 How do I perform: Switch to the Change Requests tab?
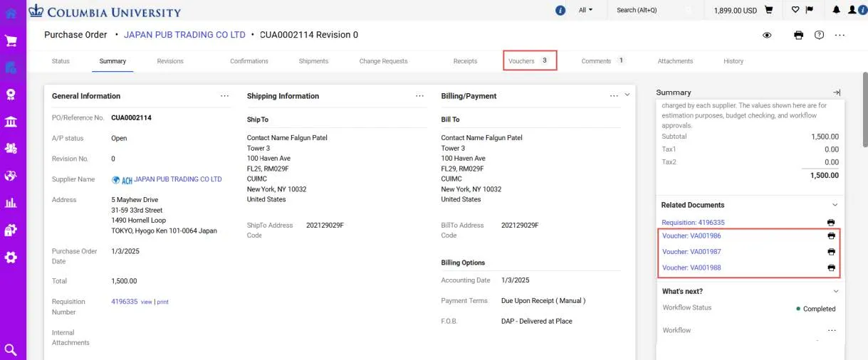(383, 61)
